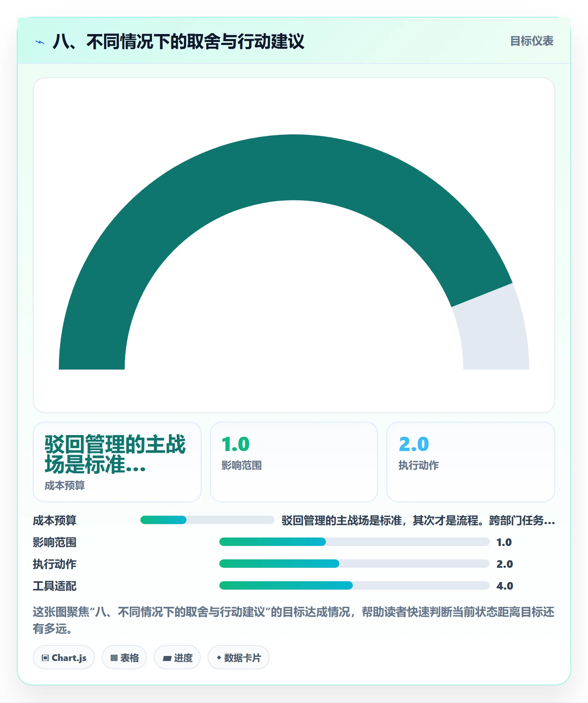Click the 执行动作 progress bar

pyautogui.click(x=354, y=564)
